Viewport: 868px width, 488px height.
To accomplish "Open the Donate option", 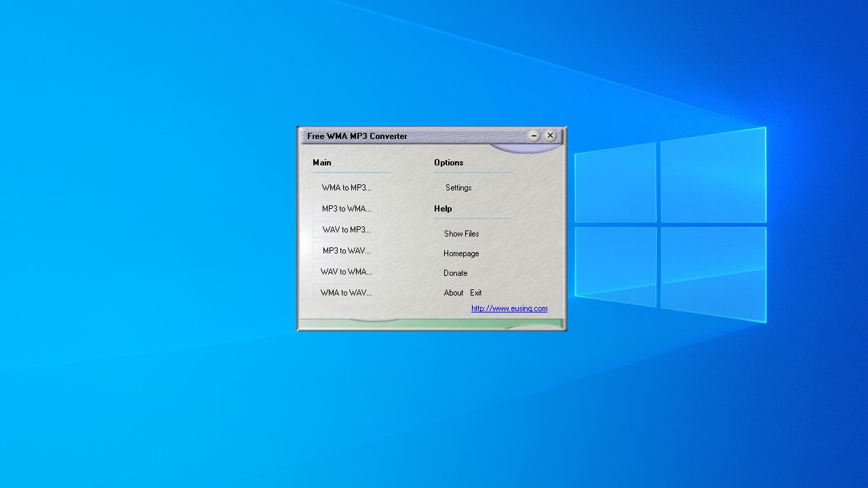I will (x=455, y=273).
